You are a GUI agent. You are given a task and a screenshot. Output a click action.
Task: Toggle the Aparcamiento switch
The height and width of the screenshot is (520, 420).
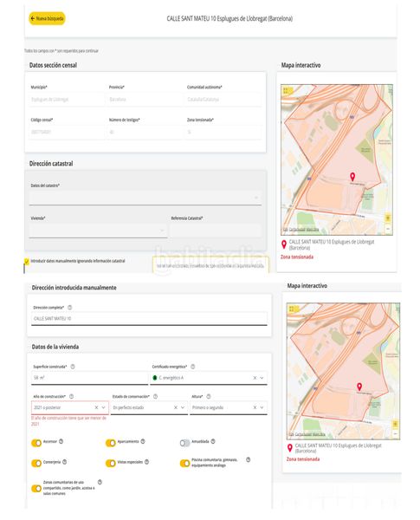click(110, 443)
